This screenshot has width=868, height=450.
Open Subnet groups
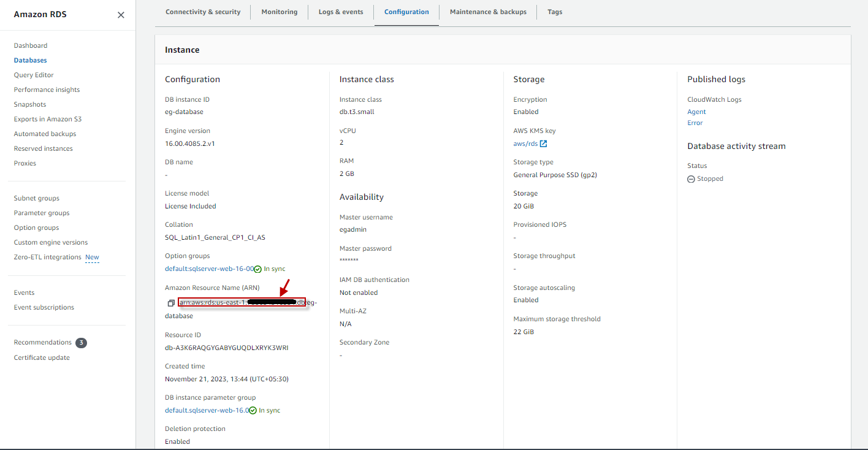pyautogui.click(x=37, y=198)
